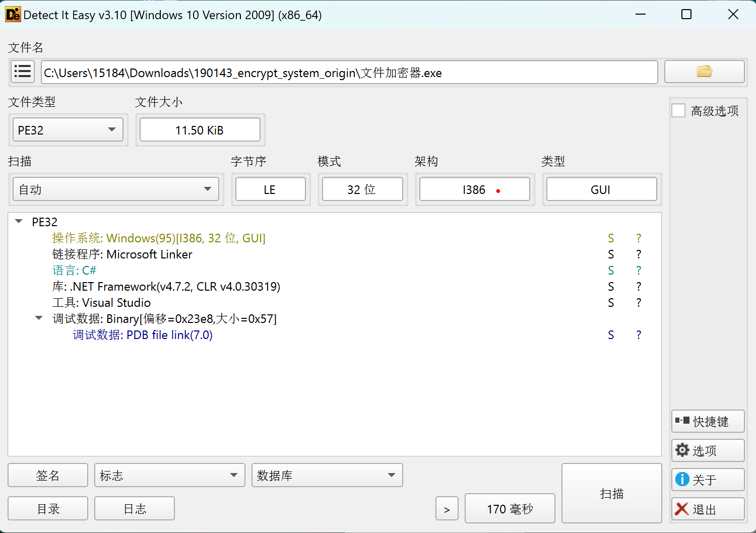The height and width of the screenshot is (533, 756).
Task: Open shortcuts via 快捷键 button
Action: click(708, 421)
